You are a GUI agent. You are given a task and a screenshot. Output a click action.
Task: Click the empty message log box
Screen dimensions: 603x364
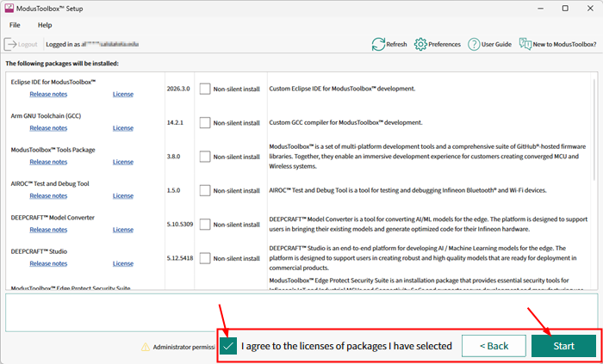click(301, 312)
